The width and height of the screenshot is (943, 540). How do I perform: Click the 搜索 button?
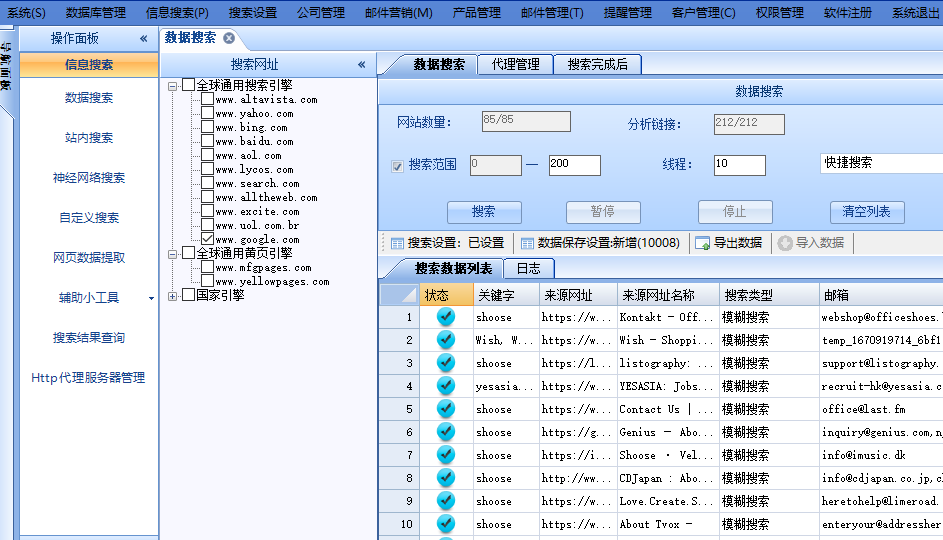pos(484,212)
